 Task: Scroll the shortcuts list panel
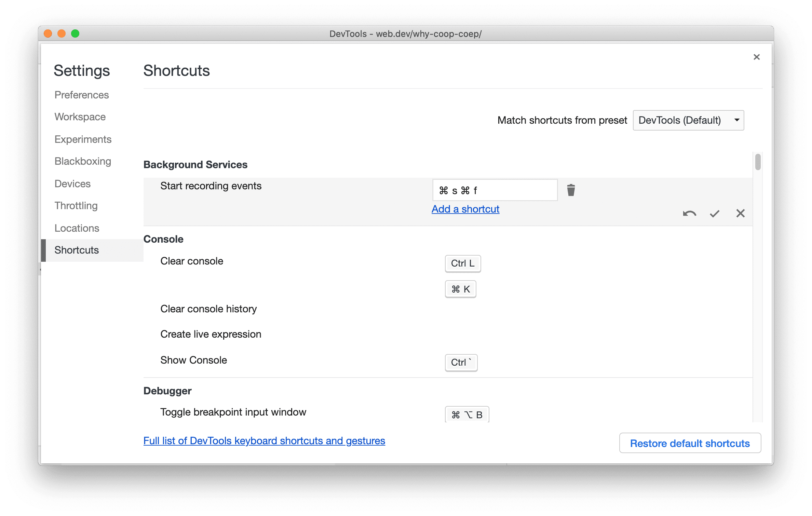coord(758,172)
